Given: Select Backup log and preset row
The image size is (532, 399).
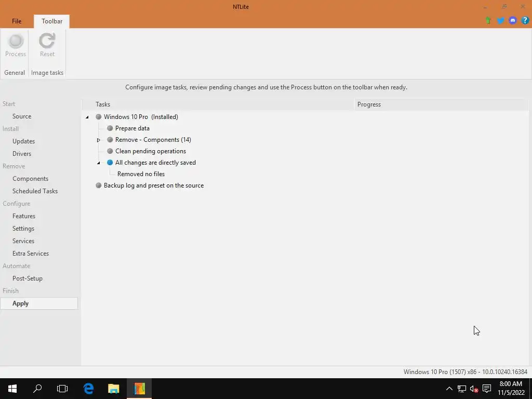Looking at the screenshot, I should tap(154, 185).
